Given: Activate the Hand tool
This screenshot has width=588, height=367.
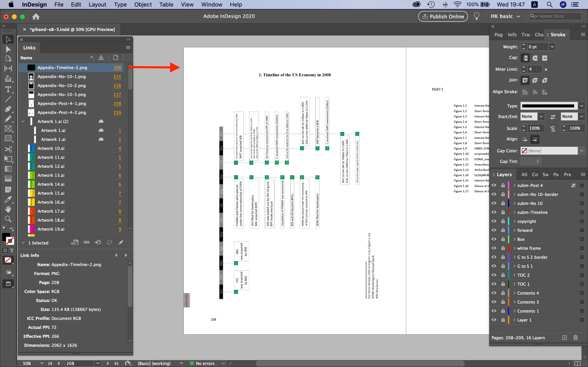Looking at the screenshot, I should pos(8,209).
